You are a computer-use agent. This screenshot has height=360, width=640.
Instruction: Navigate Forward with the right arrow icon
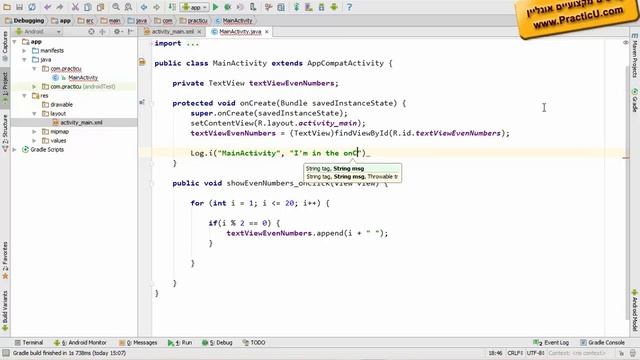[156, 7]
